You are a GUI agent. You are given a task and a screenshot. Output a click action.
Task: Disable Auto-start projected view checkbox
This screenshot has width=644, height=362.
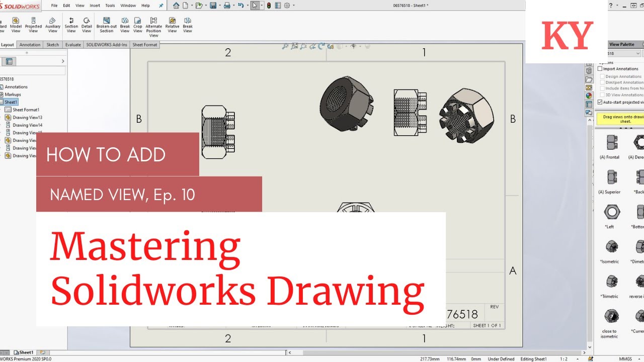[600, 102]
